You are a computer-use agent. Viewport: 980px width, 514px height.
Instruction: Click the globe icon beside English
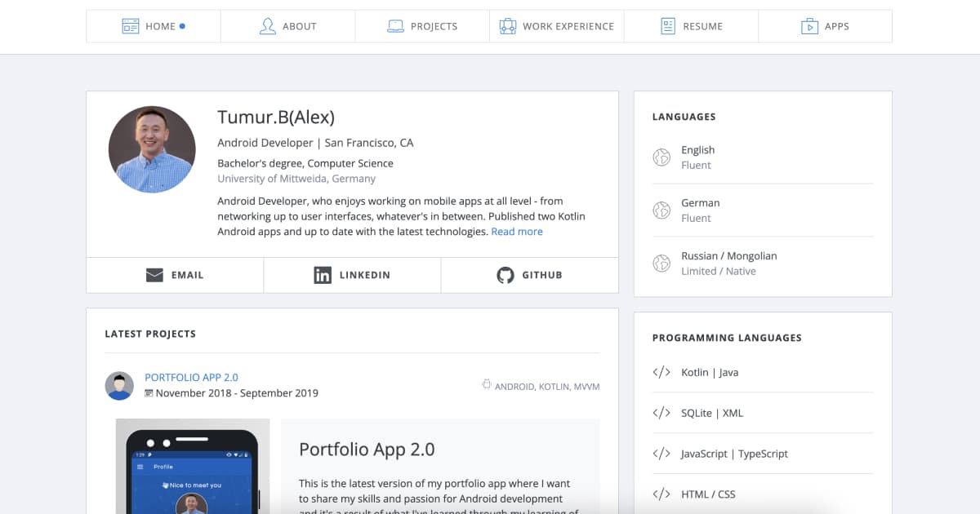[661, 157]
